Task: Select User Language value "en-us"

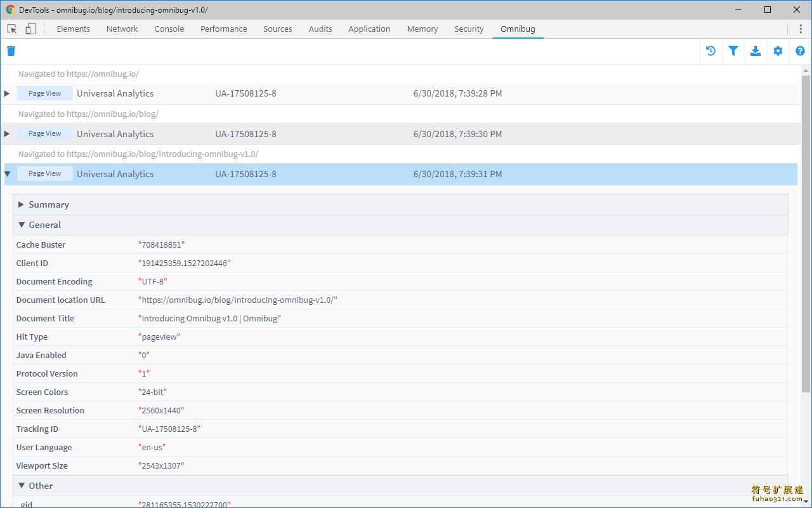Action: click(152, 447)
